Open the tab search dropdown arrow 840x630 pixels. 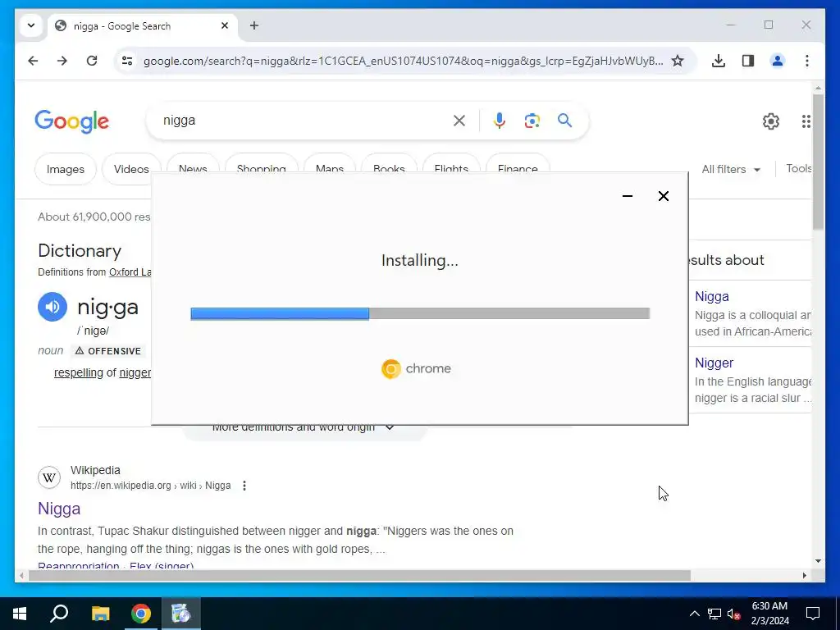tap(31, 25)
